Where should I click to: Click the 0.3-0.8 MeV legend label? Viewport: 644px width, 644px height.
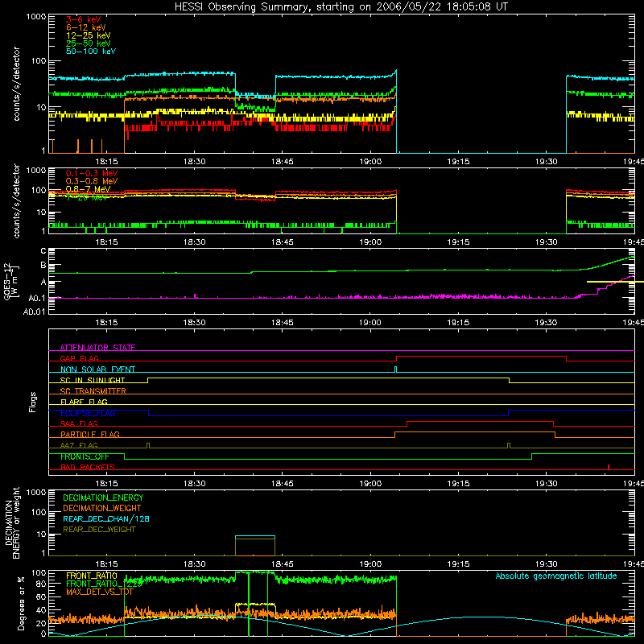click(92, 181)
